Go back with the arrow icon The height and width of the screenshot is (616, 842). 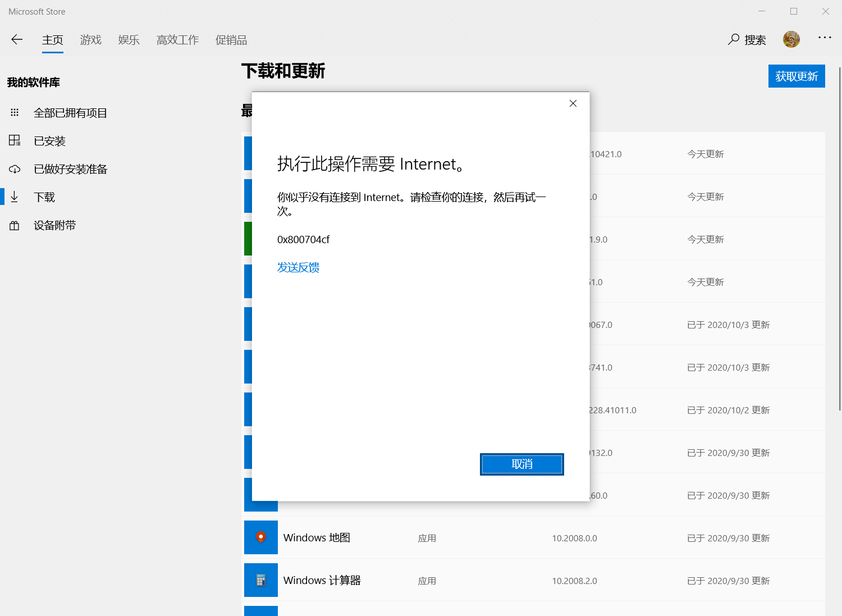17,39
